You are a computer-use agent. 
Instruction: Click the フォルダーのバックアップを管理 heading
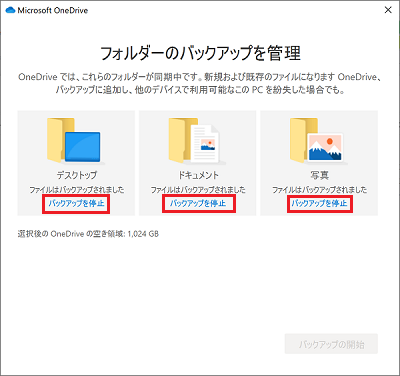200,53
